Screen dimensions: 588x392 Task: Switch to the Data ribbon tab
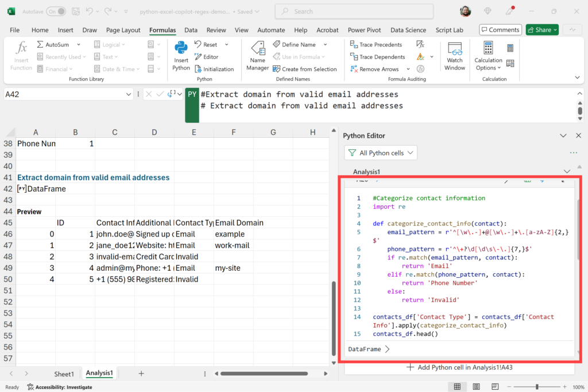[x=191, y=30]
